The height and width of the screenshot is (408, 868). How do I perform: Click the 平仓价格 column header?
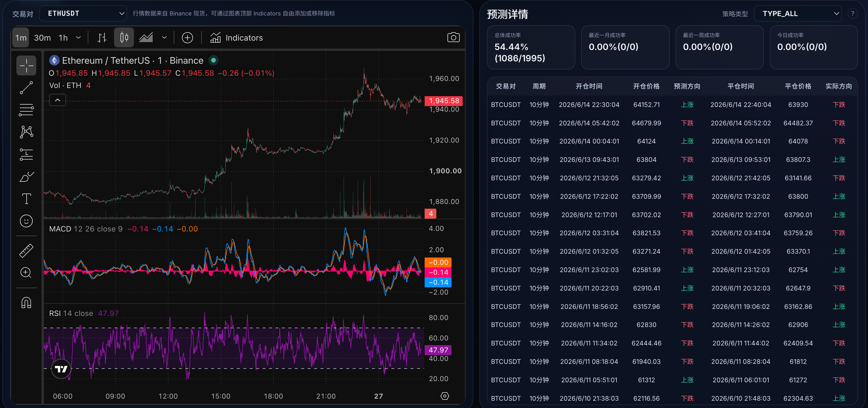[x=798, y=86]
